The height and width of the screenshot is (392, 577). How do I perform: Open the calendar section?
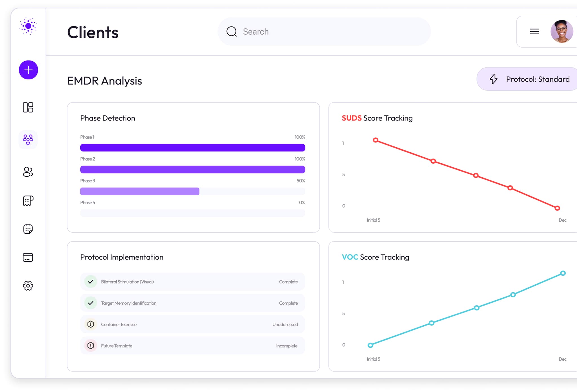coord(28,229)
